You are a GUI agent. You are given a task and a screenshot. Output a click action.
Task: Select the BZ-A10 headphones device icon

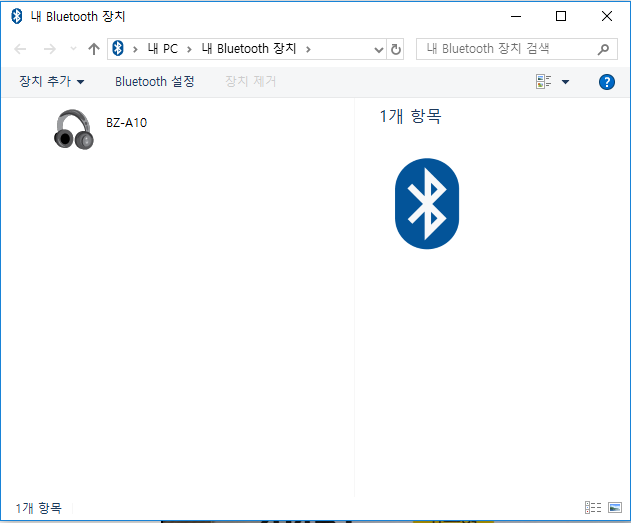point(74,130)
